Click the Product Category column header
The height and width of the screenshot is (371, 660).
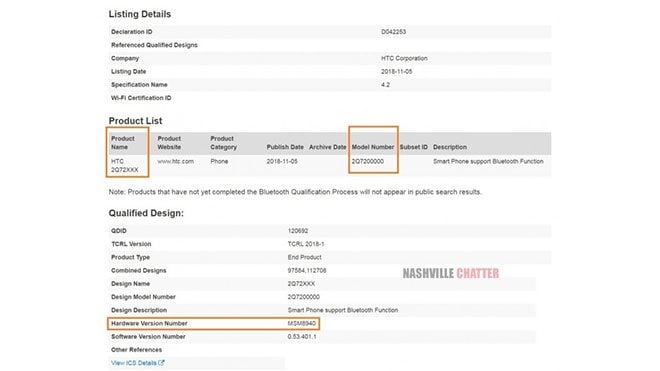coord(224,143)
